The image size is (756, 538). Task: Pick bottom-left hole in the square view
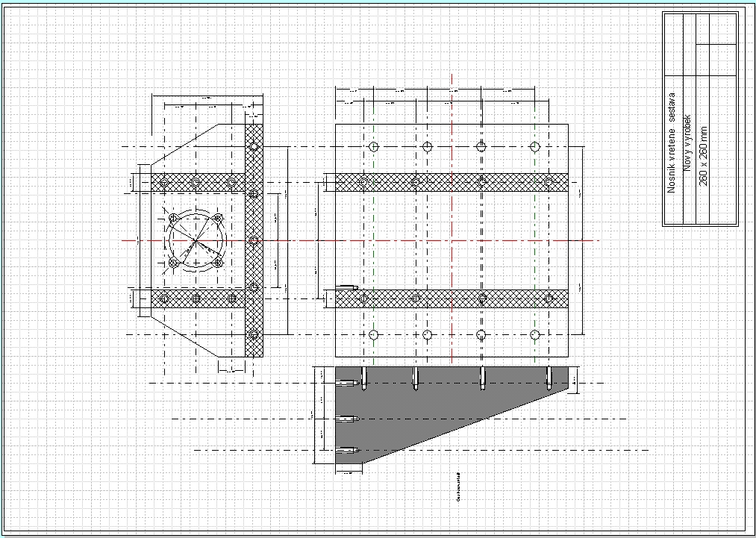pyautogui.click(x=375, y=334)
